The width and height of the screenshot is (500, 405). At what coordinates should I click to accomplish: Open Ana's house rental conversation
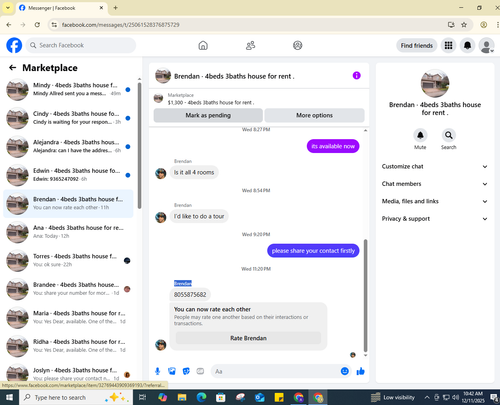(x=68, y=232)
